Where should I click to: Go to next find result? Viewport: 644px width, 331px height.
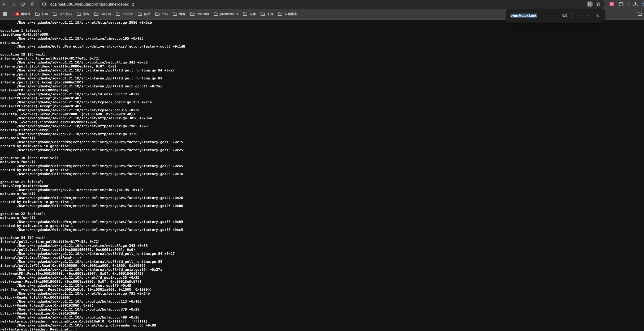[x=588, y=16]
